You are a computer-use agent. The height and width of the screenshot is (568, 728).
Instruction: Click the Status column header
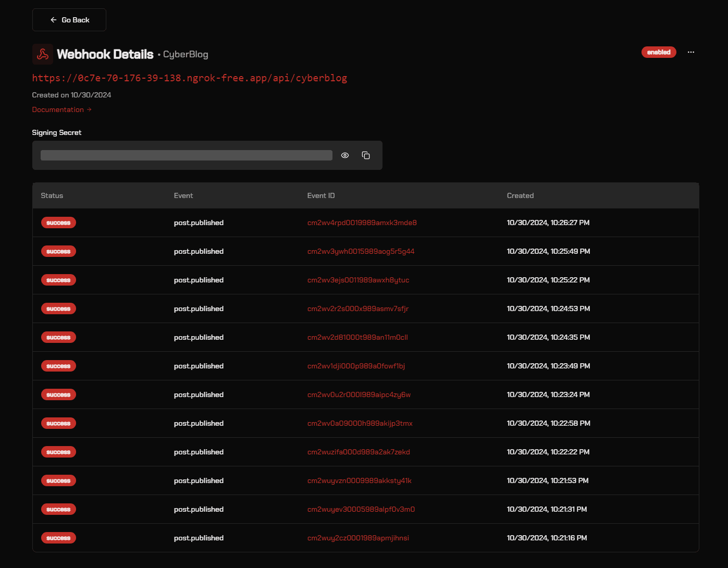pos(52,195)
